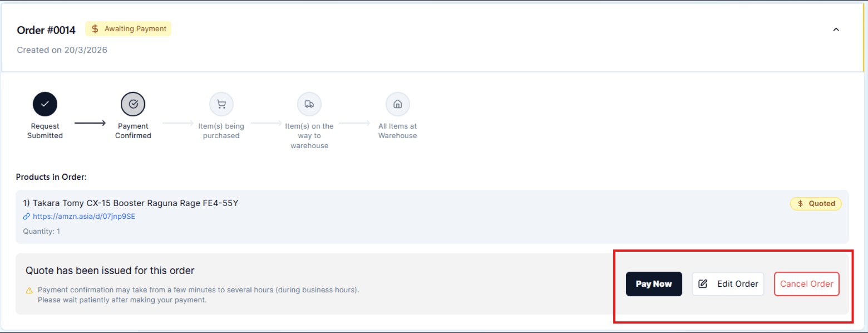Click the Order #0014 heading
Viewport: 868px width, 333px height.
46,30
